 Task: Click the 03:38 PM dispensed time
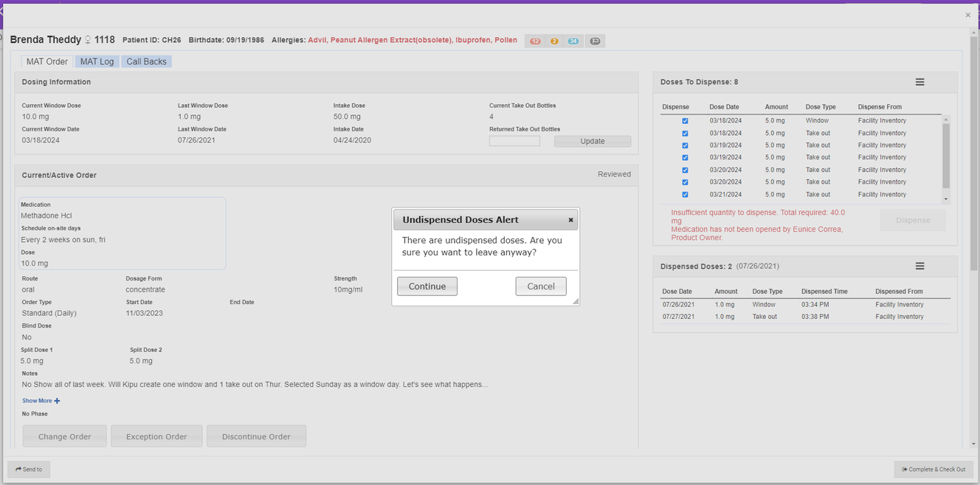point(815,317)
